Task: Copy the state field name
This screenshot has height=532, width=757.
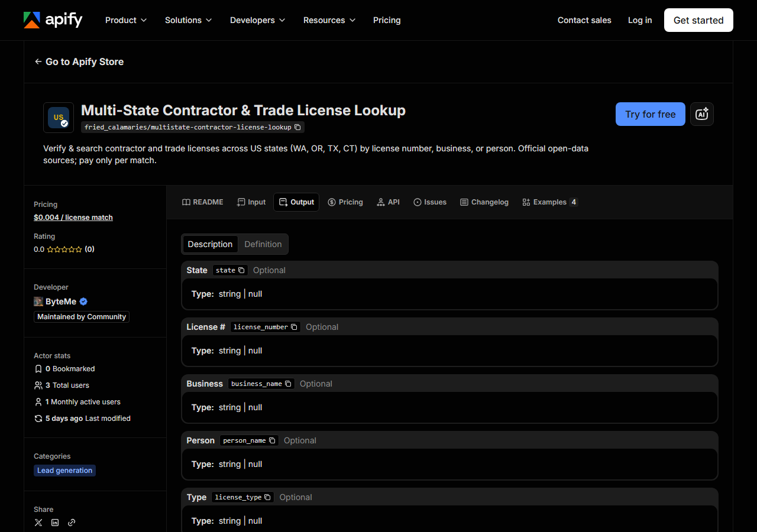Action: pyautogui.click(x=241, y=270)
